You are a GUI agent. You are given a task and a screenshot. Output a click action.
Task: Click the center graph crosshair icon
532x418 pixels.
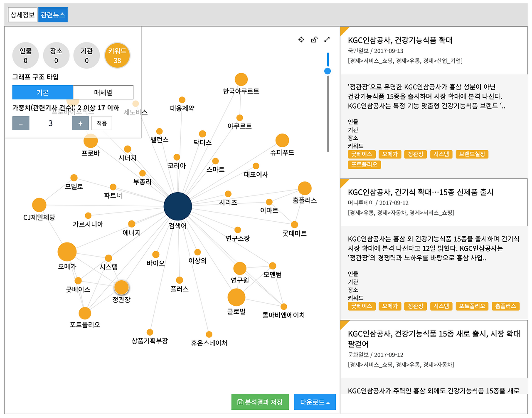click(x=301, y=39)
